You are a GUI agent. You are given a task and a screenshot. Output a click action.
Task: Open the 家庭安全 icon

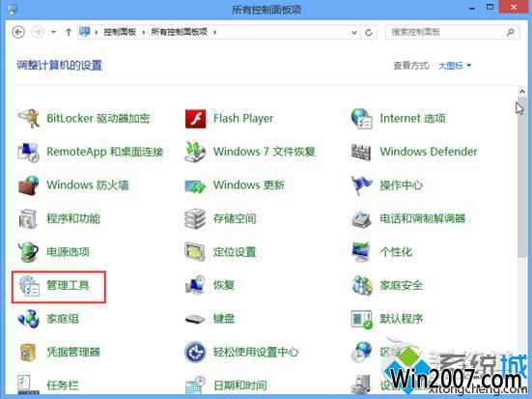click(362, 285)
